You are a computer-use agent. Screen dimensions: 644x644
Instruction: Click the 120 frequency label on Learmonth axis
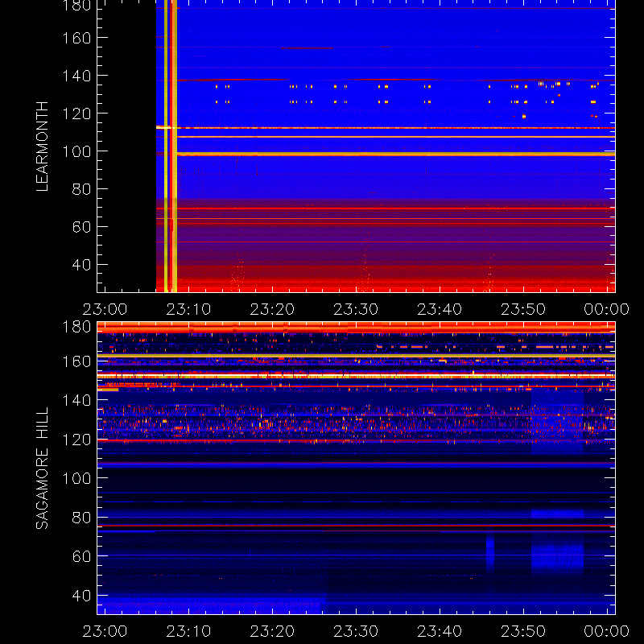76,114
